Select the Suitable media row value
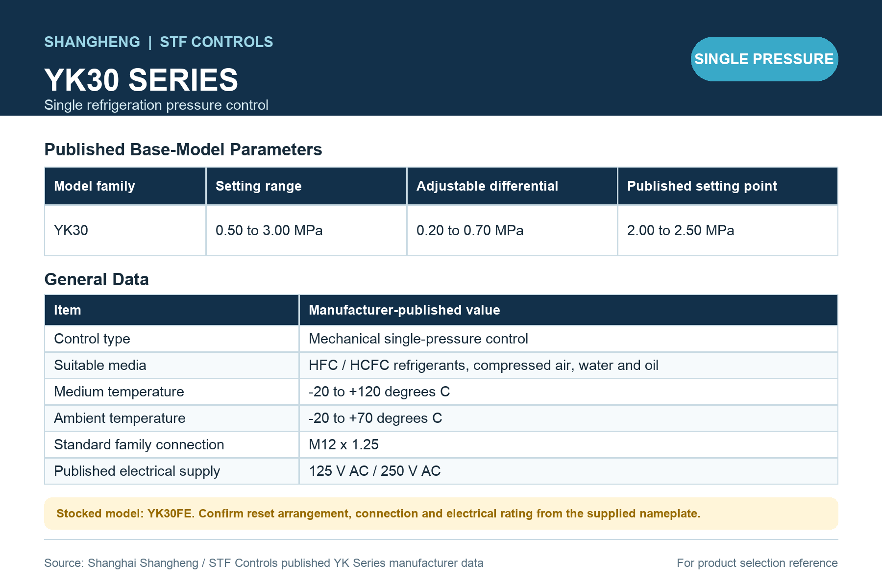This screenshot has width=882, height=588. click(484, 365)
